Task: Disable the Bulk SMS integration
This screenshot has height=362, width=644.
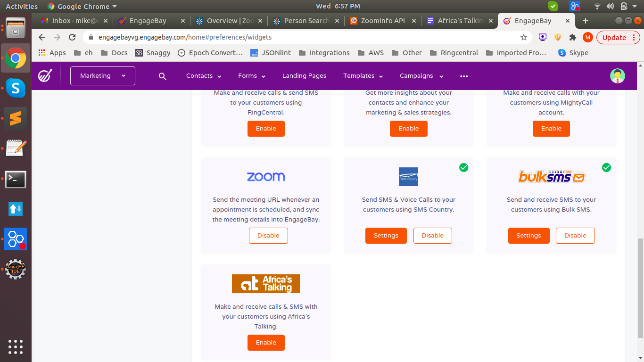Action: tap(575, 236)
